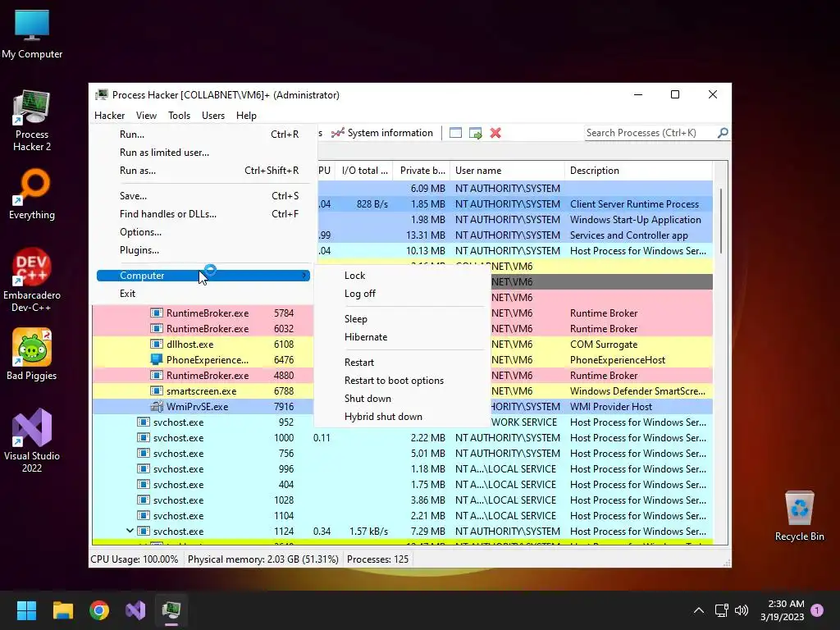
Task: Open My Computer desktop icon
Action: coord(32,34)
